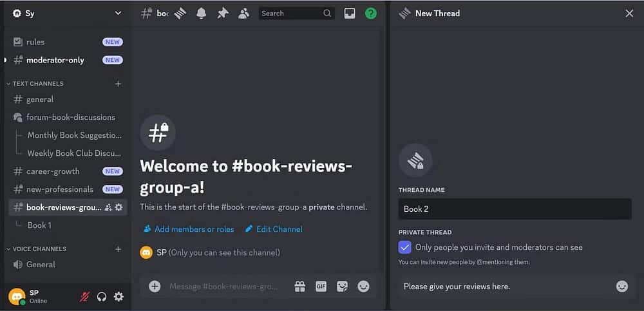644x311 pixels.
Task: Open the green Help icon
Action: tap(371, 14)
